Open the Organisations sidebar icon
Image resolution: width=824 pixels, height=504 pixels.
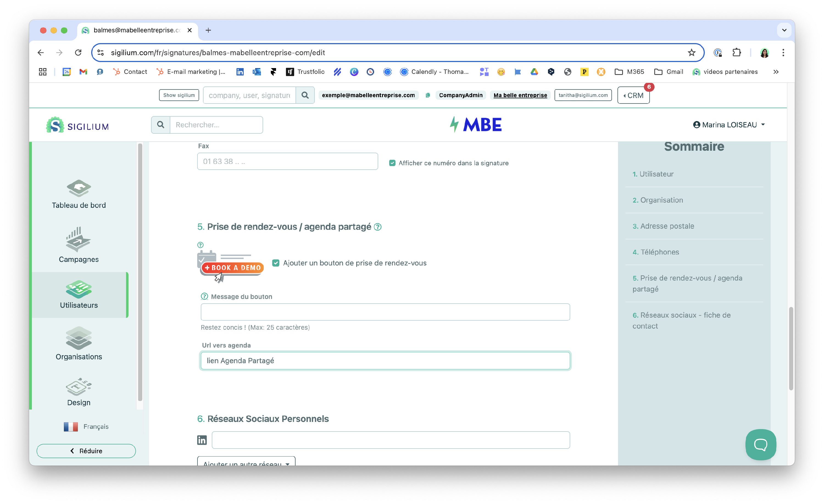[x=79, y=338]
